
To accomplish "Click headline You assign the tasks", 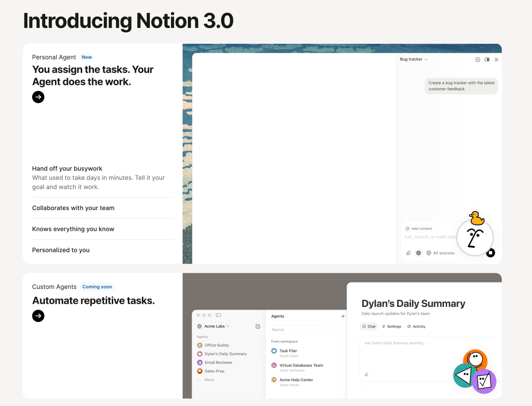I will [93, 75].
